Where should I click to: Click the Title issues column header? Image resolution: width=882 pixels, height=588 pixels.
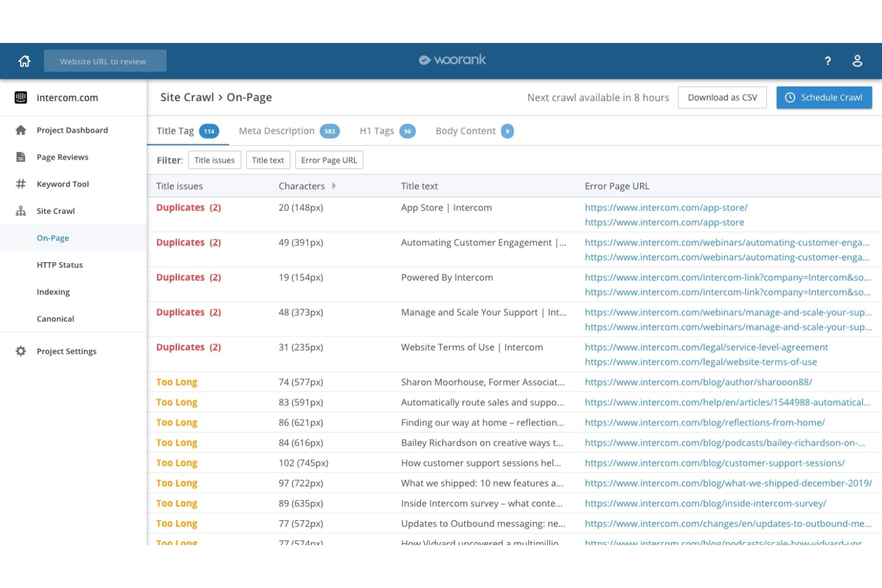click(179, 186)
